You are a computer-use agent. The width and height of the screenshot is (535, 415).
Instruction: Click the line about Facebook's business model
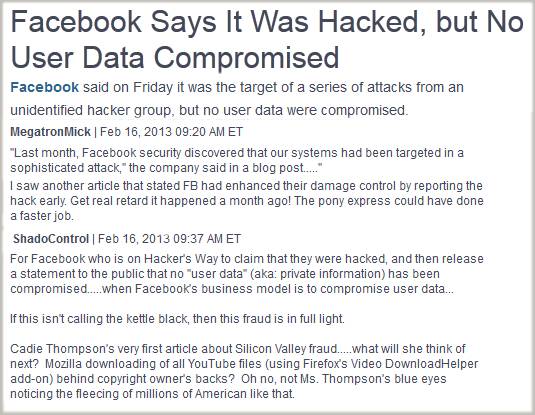pos(232,289)
